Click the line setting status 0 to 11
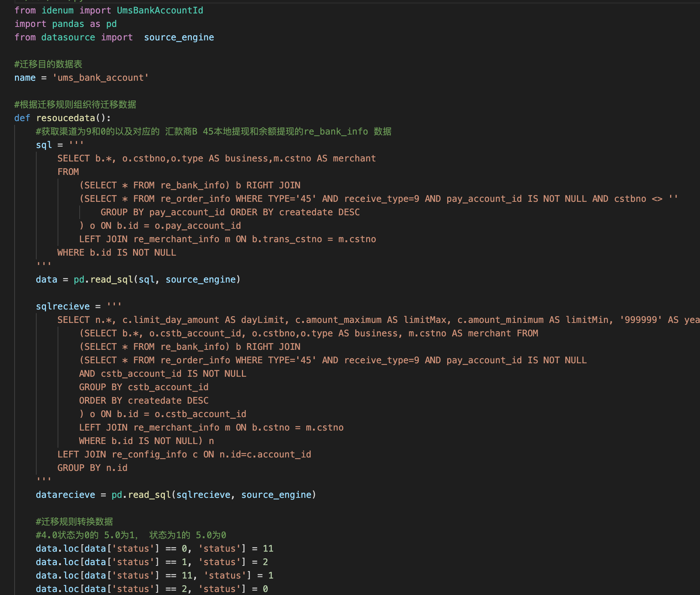The height and width of the screenshot is (595, 700). coord(154,549)
